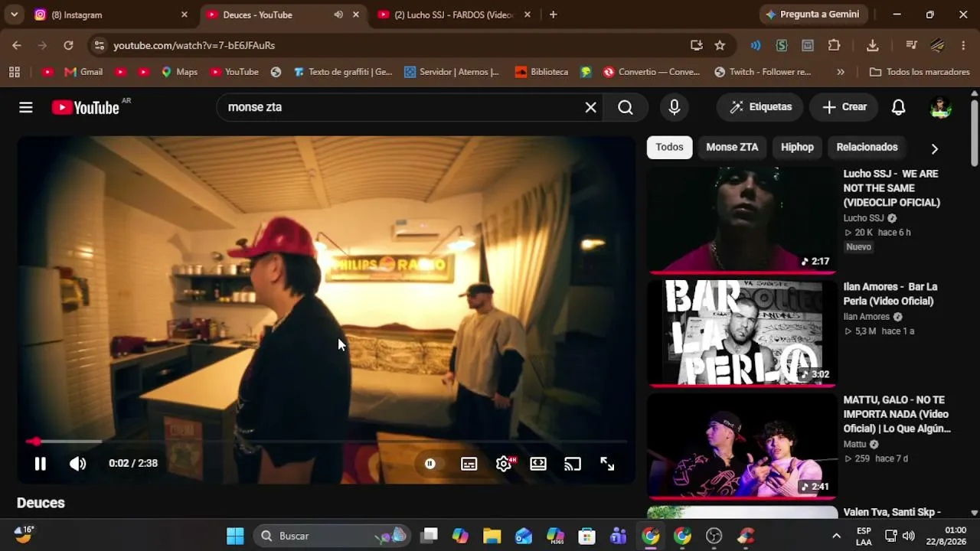Open the taskbar volume control
The width and height of the screenshot is (980, 551).
pos(909,536)
